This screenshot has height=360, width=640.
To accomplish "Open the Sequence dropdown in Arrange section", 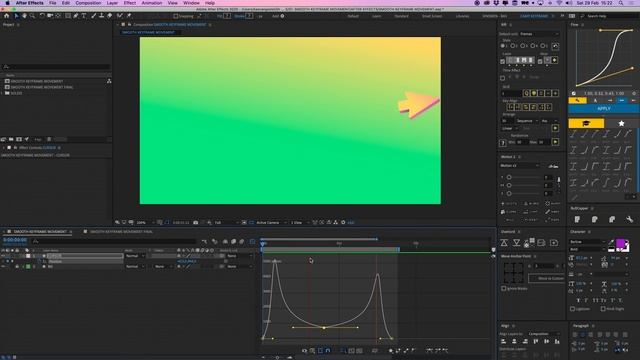I will (x=527, y=121).
